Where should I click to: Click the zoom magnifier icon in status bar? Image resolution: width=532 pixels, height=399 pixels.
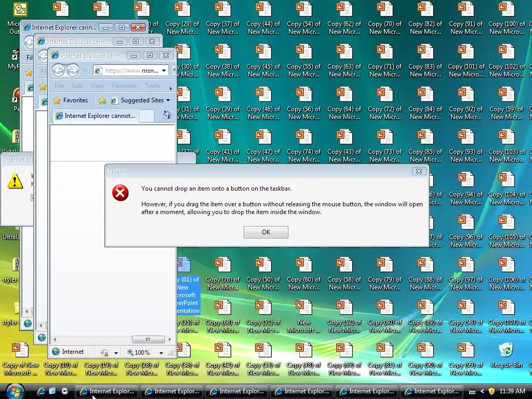click(x=130, y=353)
